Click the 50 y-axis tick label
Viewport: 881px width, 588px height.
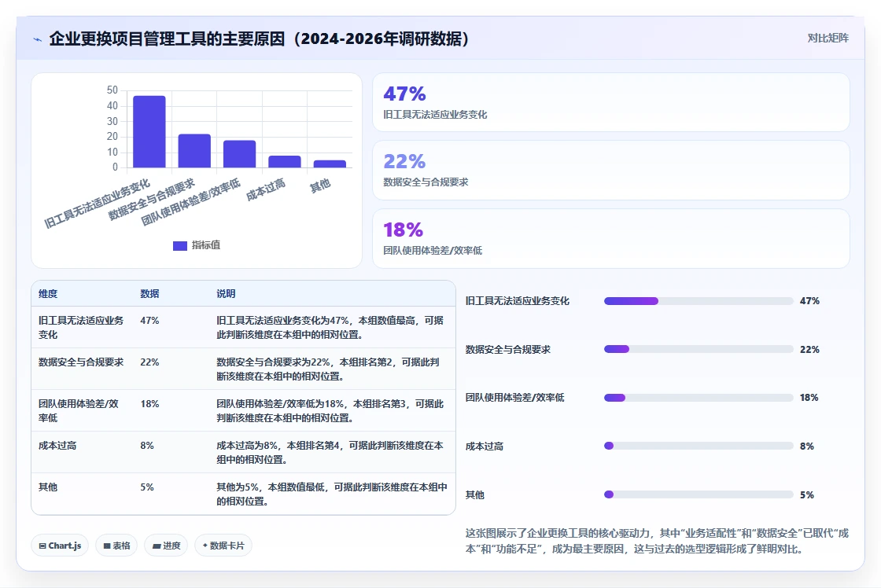click(x=112, y=90)
